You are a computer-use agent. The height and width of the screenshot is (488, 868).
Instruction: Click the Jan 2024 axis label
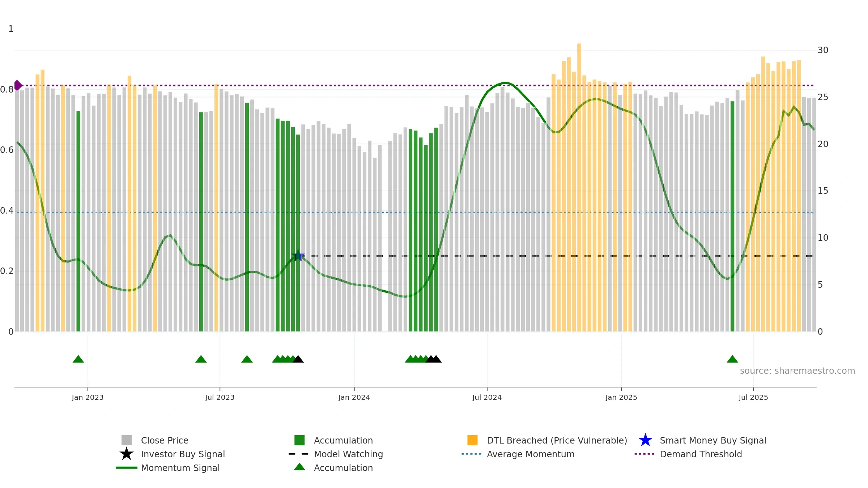coord(354,398)
